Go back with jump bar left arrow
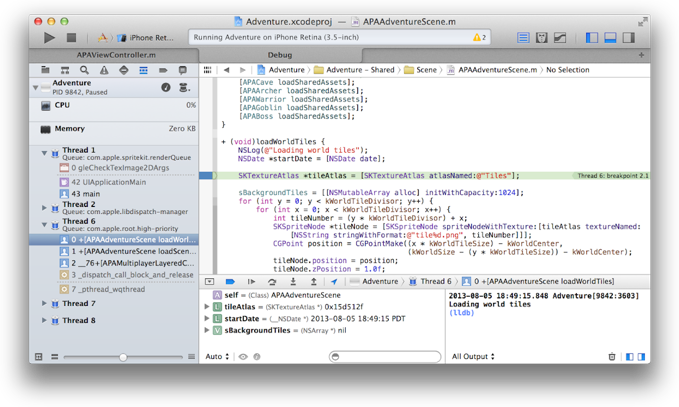 click(226, 70)
